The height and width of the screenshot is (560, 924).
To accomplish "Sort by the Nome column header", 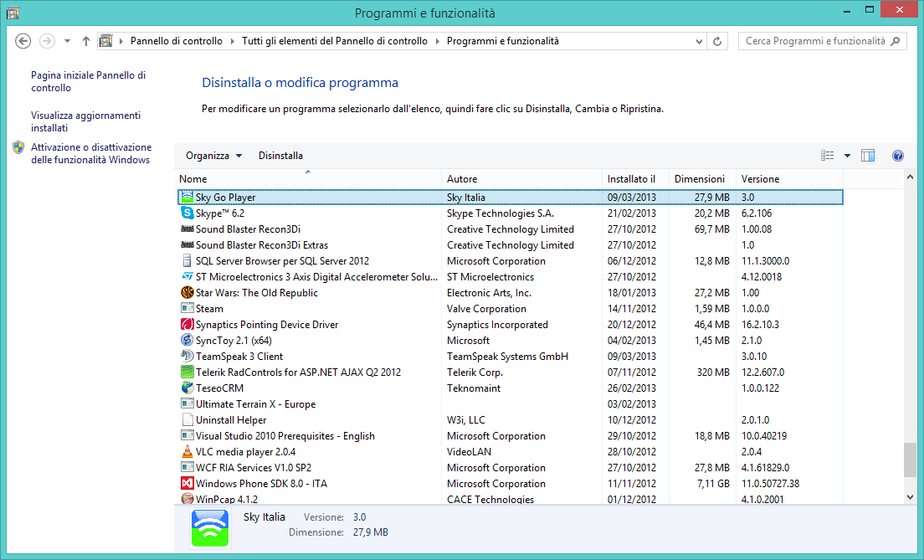I will [x=308, y=178].
